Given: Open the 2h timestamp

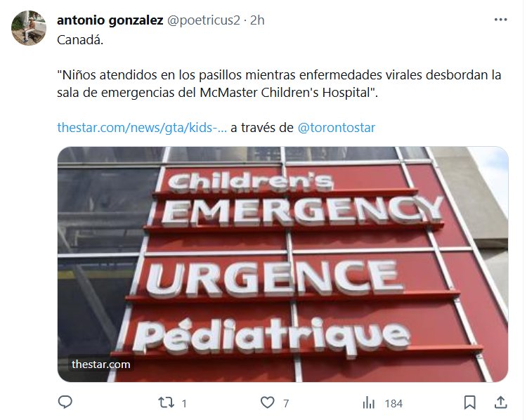Looking at the screenshot, I should (257, 20).
